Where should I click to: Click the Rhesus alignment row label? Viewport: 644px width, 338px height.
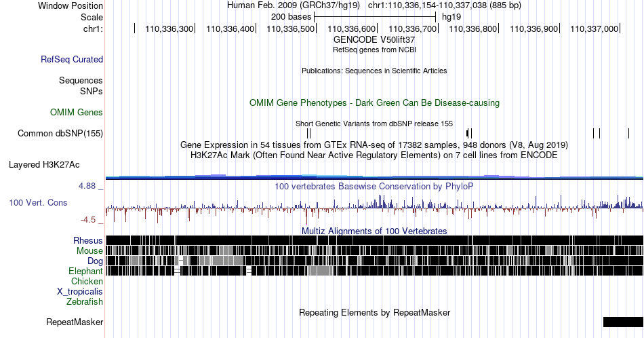click(x=88, y=240)
